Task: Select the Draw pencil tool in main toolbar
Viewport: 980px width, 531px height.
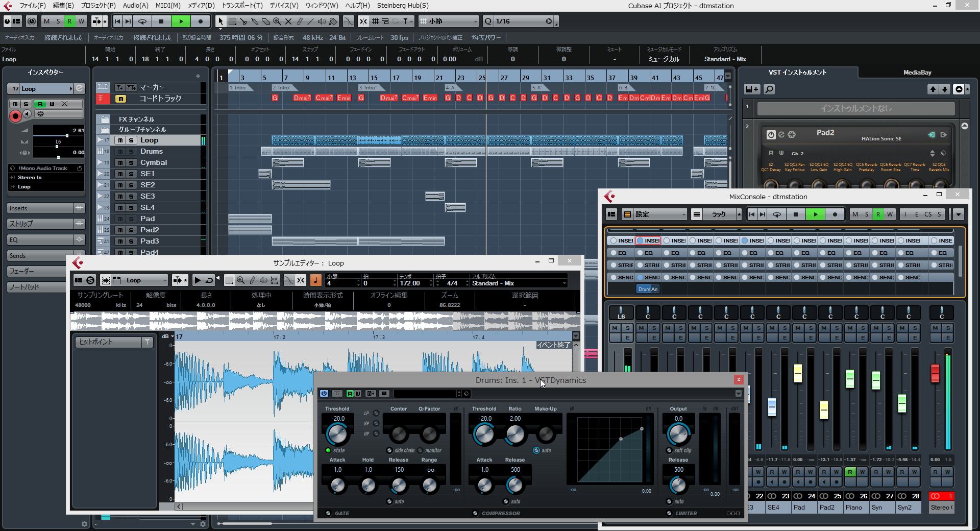Action: click(300, 21)
